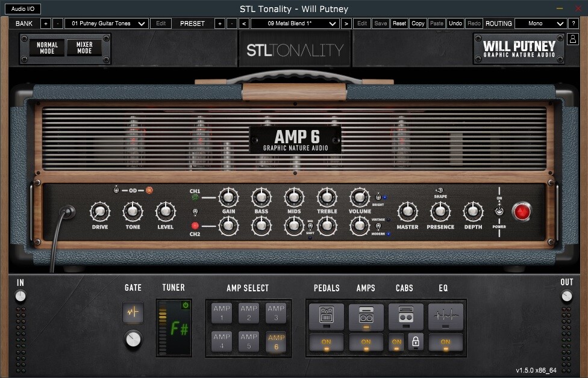Image resolution: width=588 pixels, height=378 pixels.
Task: Toggle the Pedals ON switch
Action: (327, 342)
